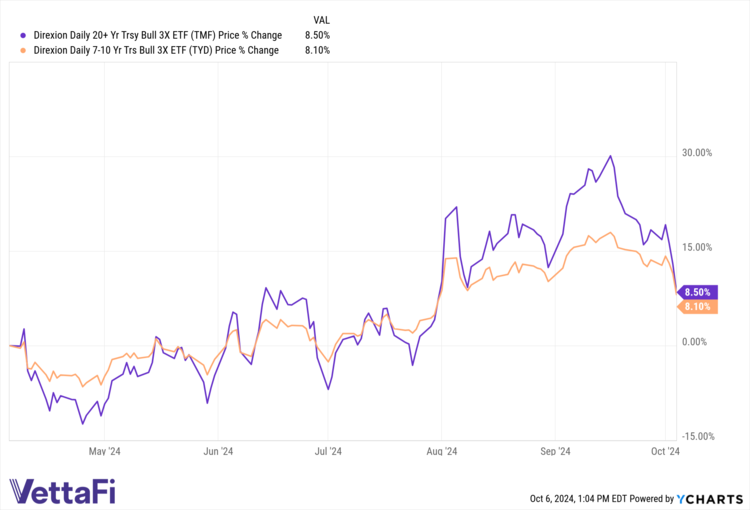Click the purple 8.50% end value tag

tap(696, 292)
